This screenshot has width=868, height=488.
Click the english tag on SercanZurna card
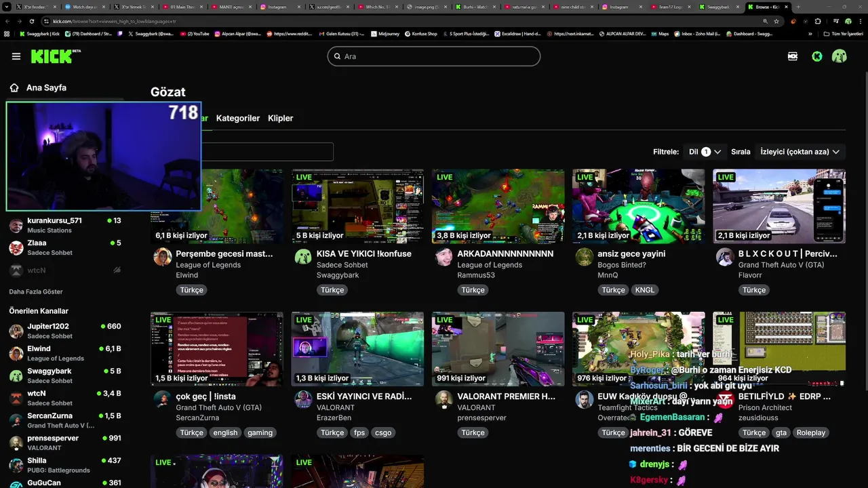coord(225,432)
